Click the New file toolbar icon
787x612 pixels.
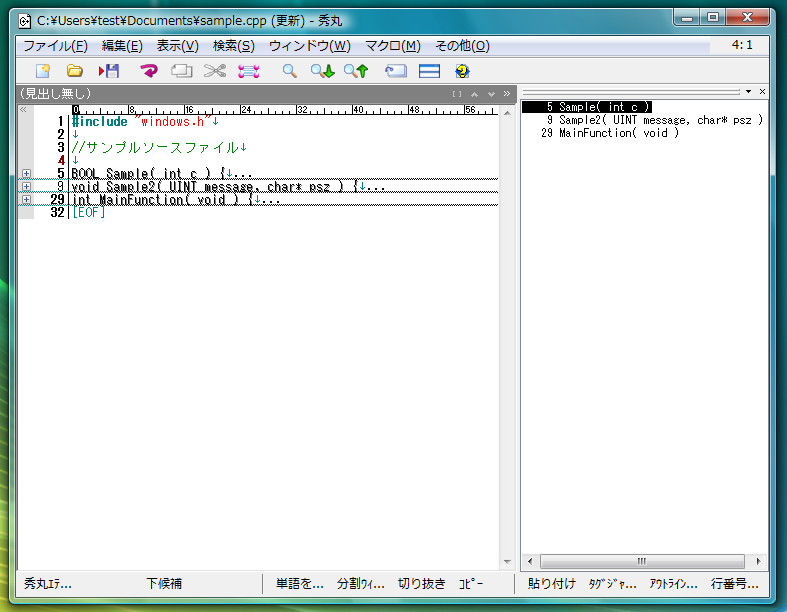(43, 71)
